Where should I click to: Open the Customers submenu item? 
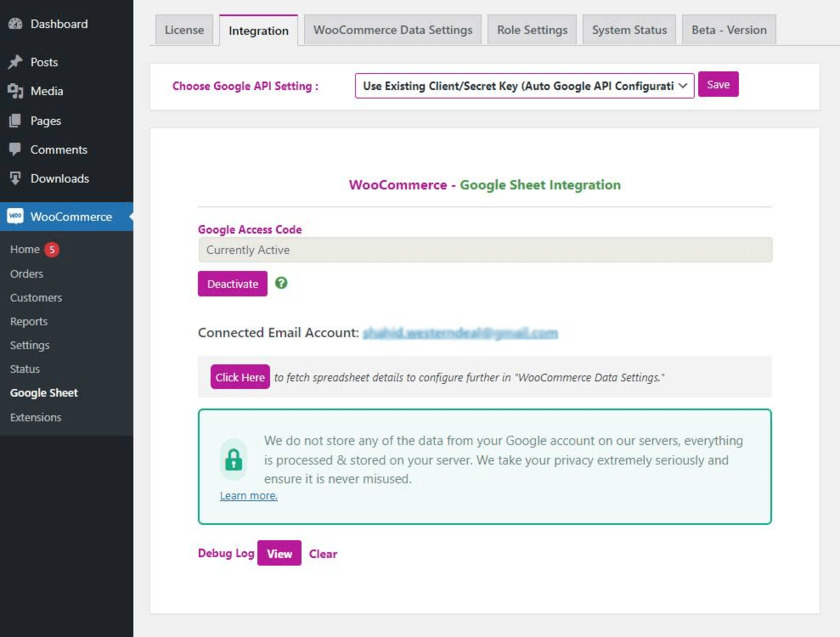coord(36,297)
